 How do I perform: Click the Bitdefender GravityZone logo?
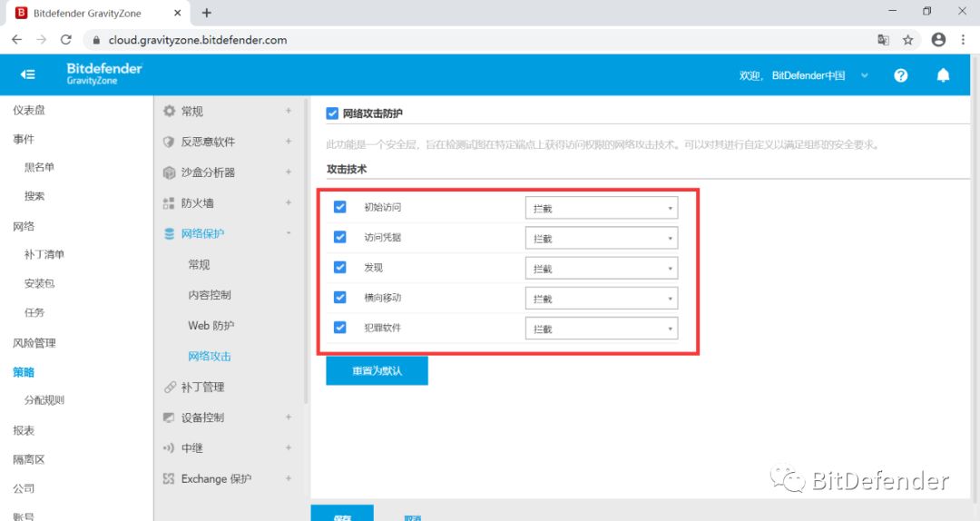point(104,74)
